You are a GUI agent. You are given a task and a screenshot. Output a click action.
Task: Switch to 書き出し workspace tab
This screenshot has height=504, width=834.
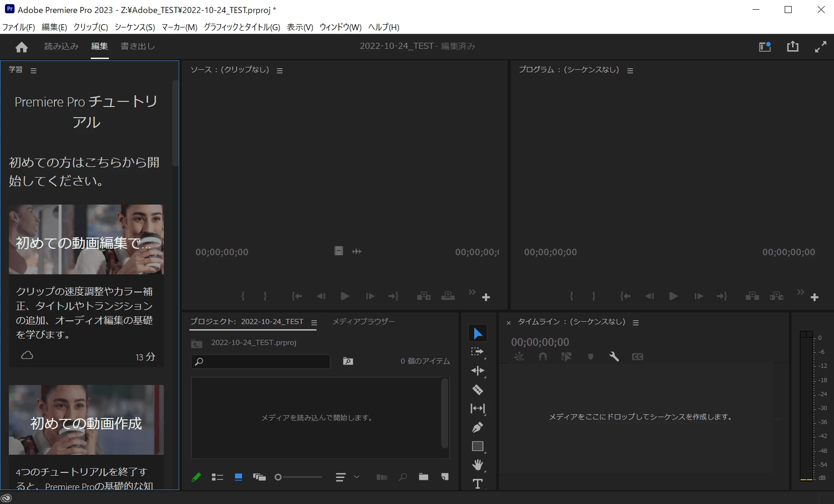[138, 46]
